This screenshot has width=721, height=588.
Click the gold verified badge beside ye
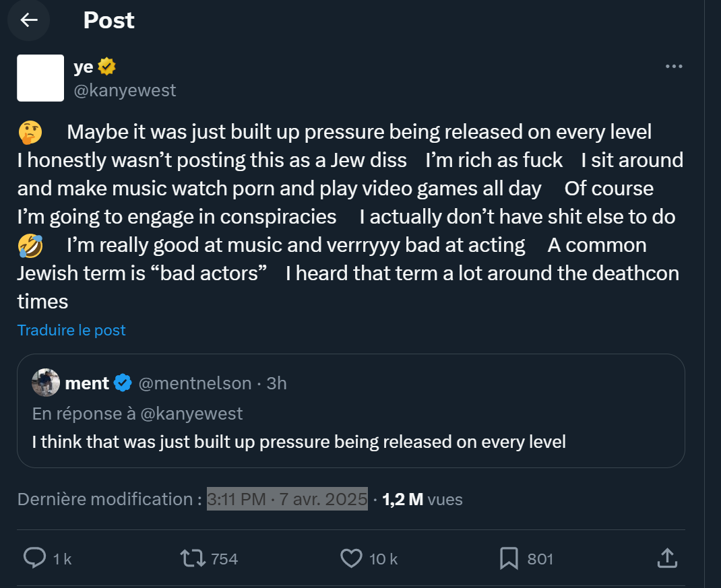107,67
